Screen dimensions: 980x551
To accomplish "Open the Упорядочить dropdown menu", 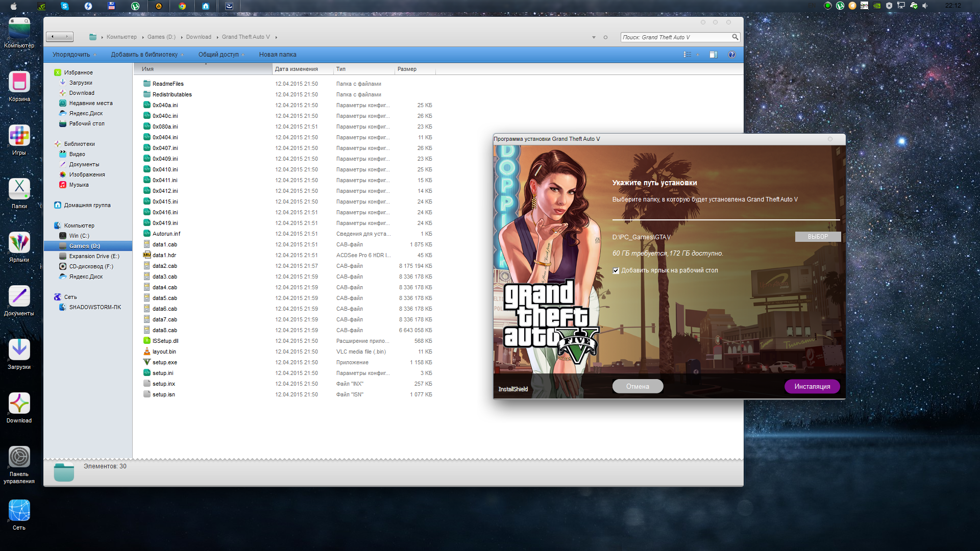I will tap(75, 55).
